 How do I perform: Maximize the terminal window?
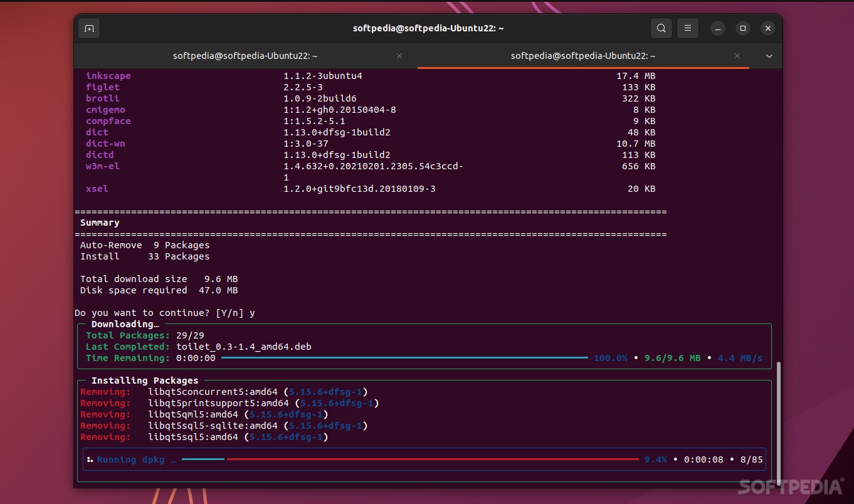coord(743,28)
